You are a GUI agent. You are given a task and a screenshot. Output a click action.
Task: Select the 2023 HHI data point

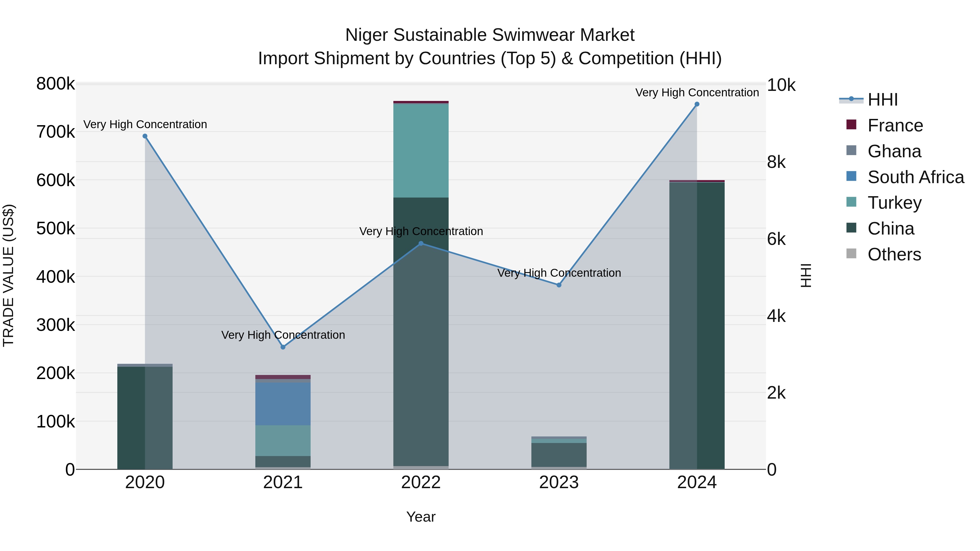point(559,285)
